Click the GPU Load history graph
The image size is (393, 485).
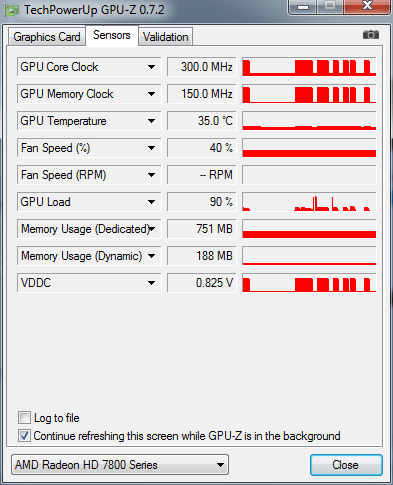pos(309,202)
